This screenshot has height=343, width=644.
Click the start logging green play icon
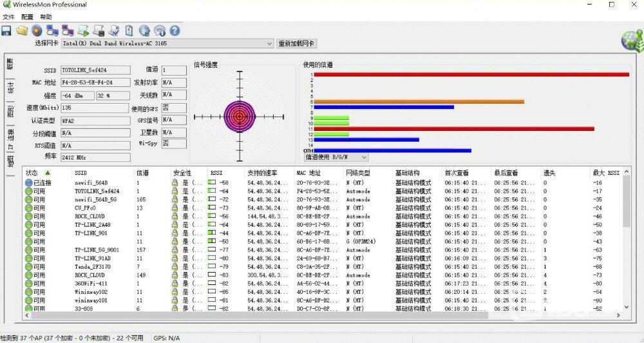point(83,30)
